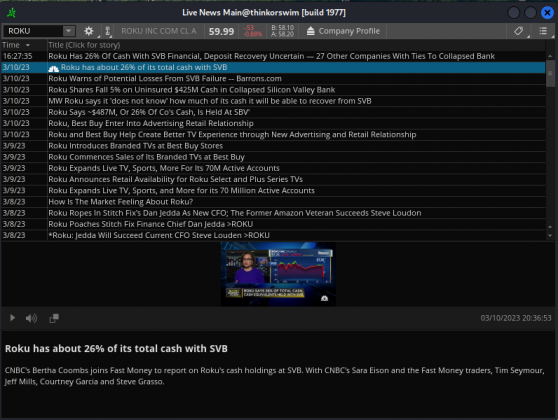Click the last price 59.99 value

pos(221,31)
